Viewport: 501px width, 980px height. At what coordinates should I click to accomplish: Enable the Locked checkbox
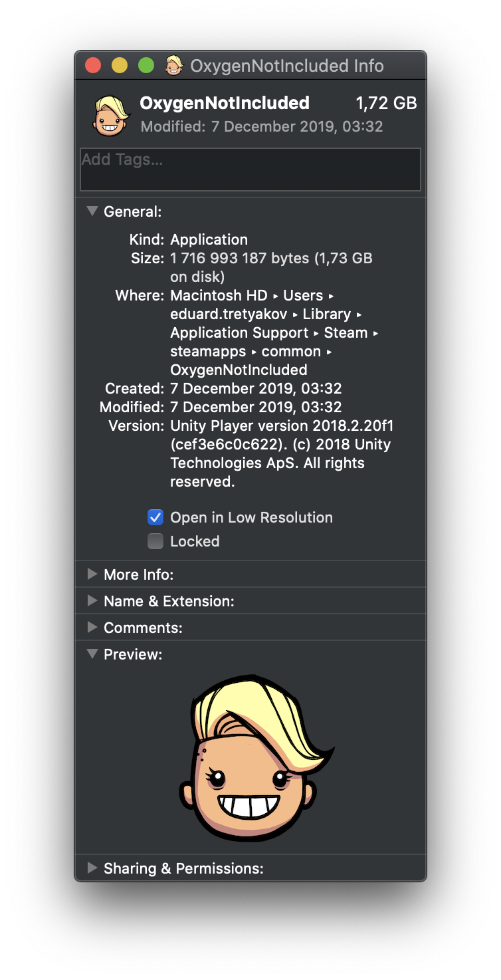155,541
